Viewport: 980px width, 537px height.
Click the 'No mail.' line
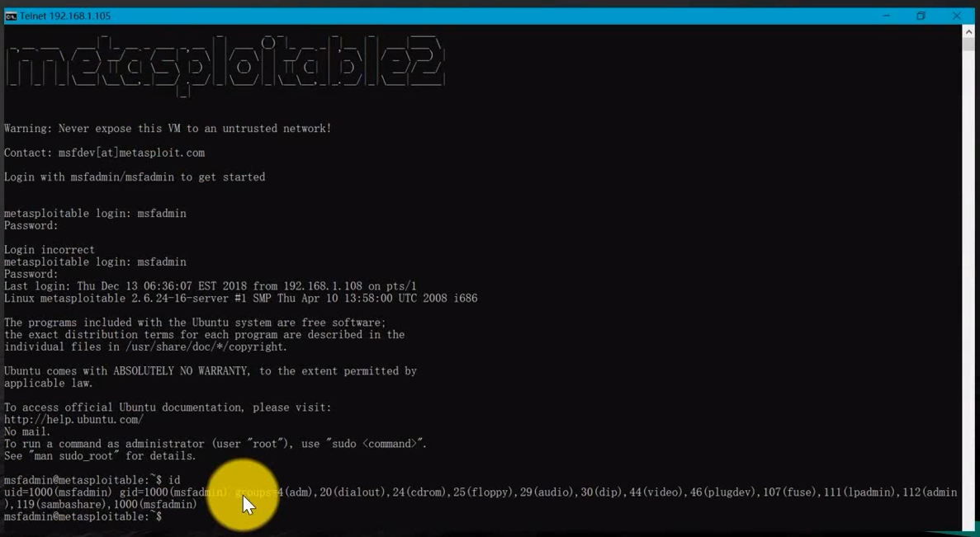click(x=27, y=432)
